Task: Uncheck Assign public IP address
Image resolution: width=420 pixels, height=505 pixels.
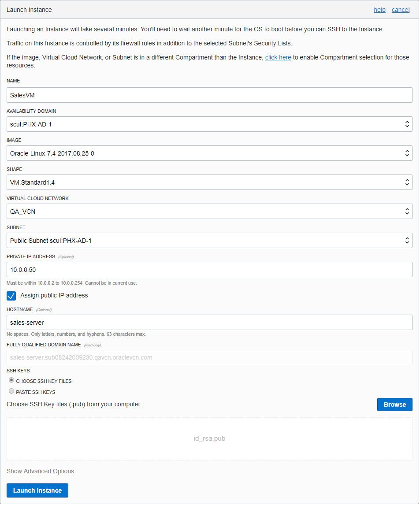Action: click(x=11, y=296)
